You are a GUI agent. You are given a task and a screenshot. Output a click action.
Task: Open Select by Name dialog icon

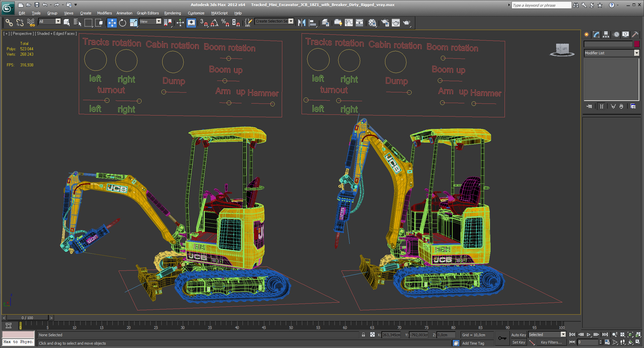point(77,23)
